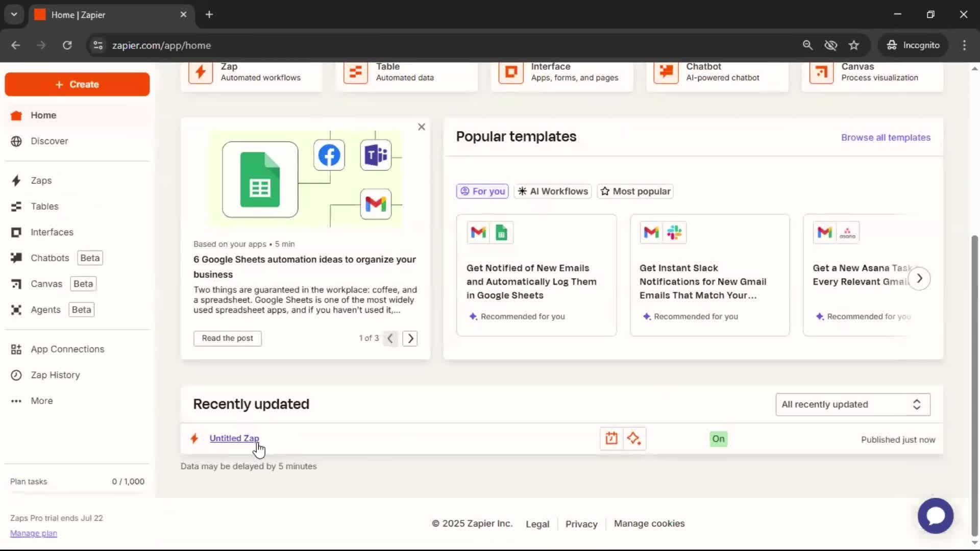Open the All recently updated dropdown

853,405
